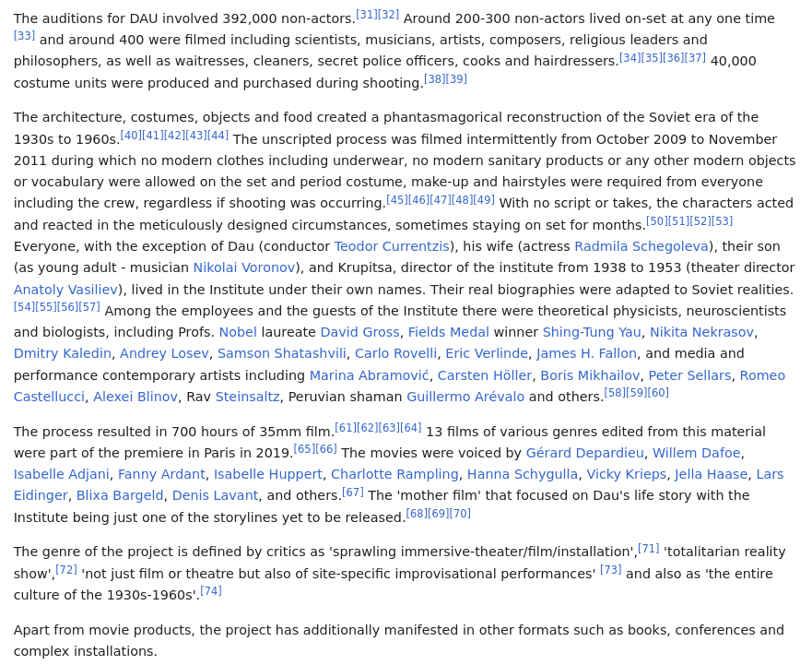Click the Hanna Schygulla link

(523, 474)
